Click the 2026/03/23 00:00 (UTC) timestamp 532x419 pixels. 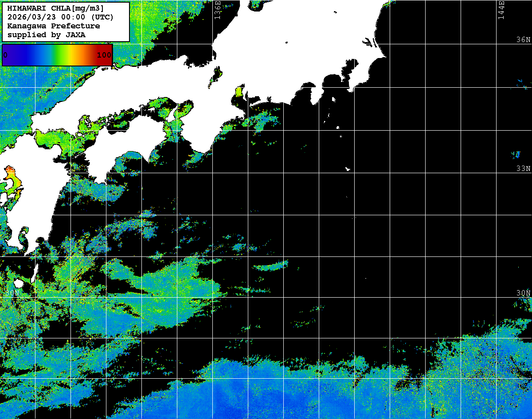[x=60, y=17]
